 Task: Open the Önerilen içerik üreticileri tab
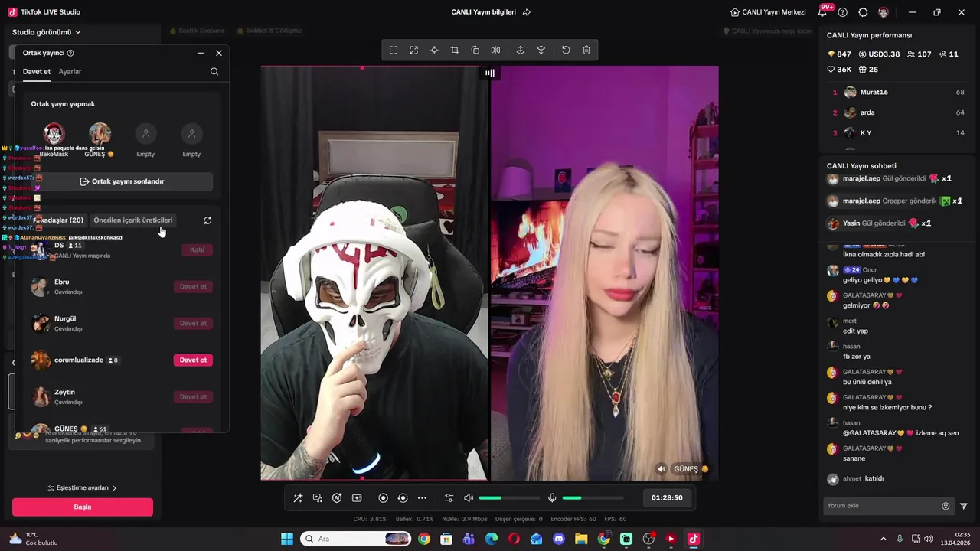coord(133,220)
